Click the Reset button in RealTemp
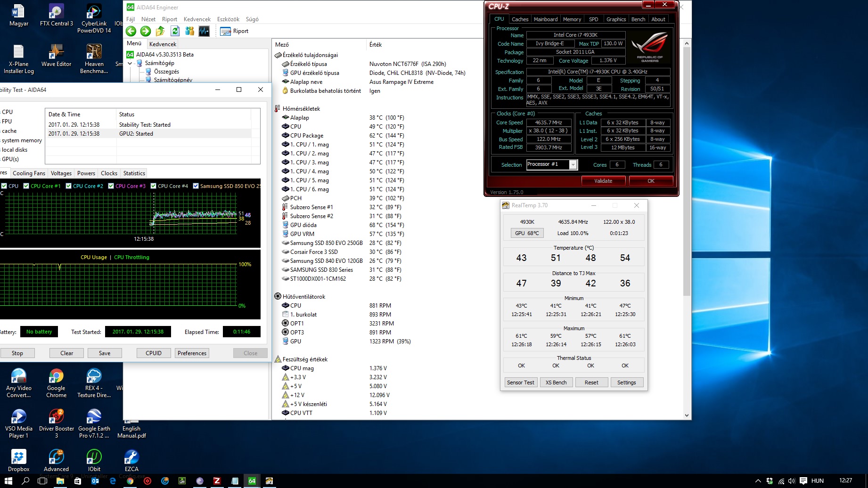This screenshot has width=868, height=488. pos(591,382)
